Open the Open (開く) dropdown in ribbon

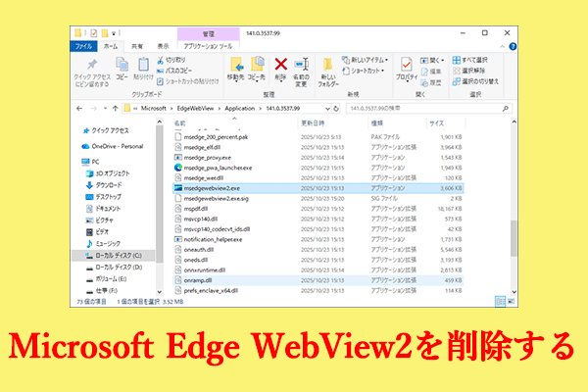tap(432, 60)
